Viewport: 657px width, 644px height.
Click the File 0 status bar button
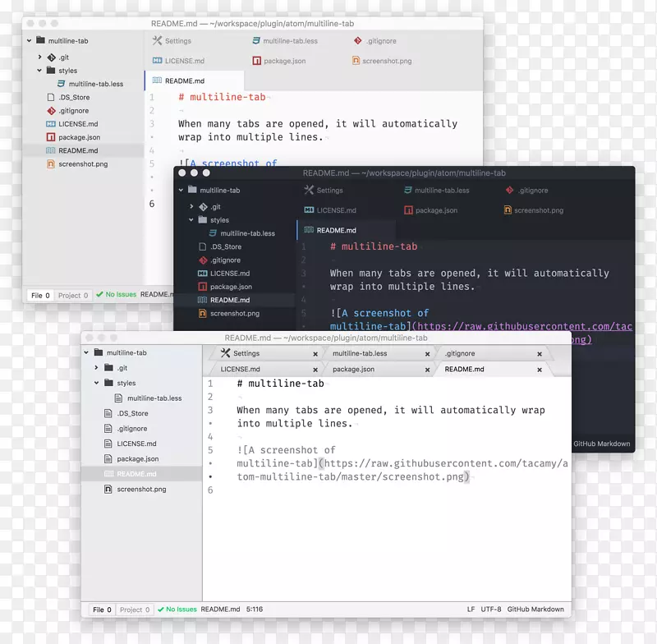tap(102, 609)
